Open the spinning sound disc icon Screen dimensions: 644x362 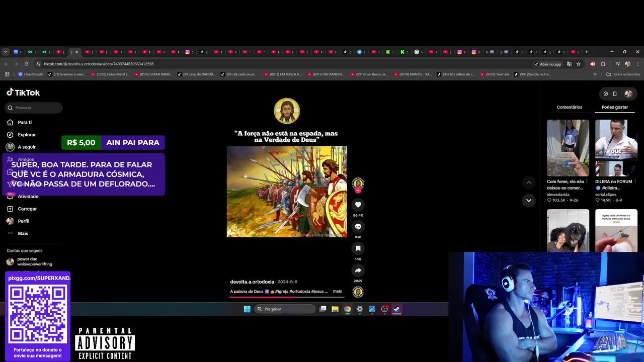click(x=358, y=292)
